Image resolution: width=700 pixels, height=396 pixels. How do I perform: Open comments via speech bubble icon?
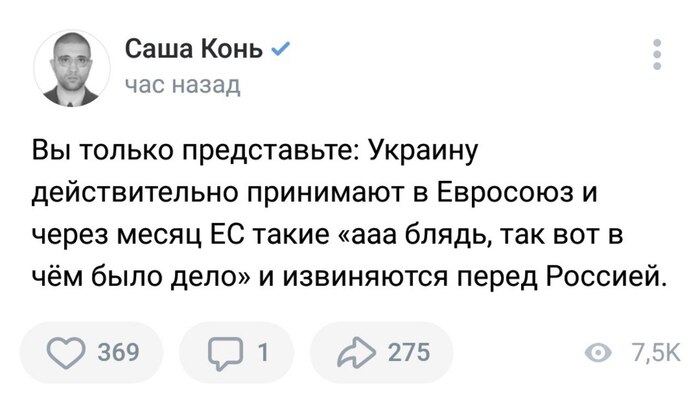225,354
